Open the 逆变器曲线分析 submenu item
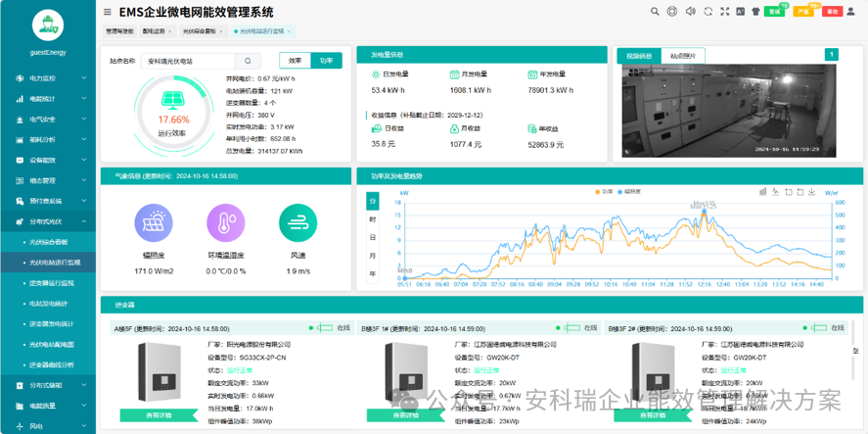 (x=48, y=364)
